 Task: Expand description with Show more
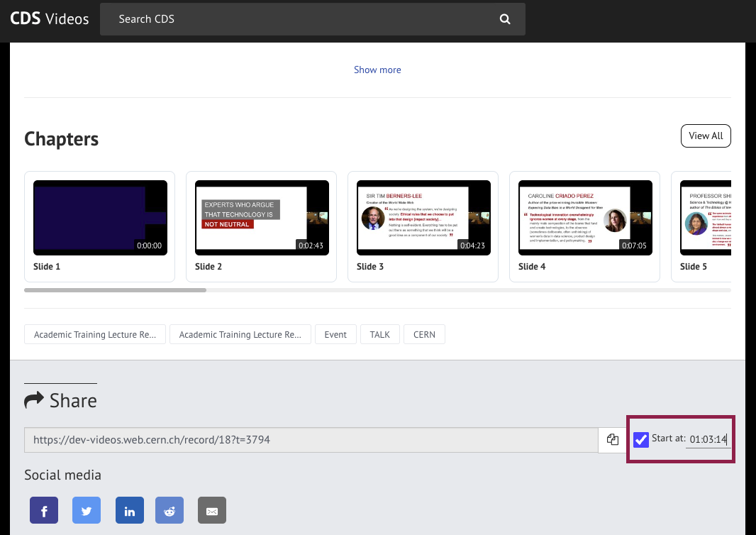click(377, 70)
